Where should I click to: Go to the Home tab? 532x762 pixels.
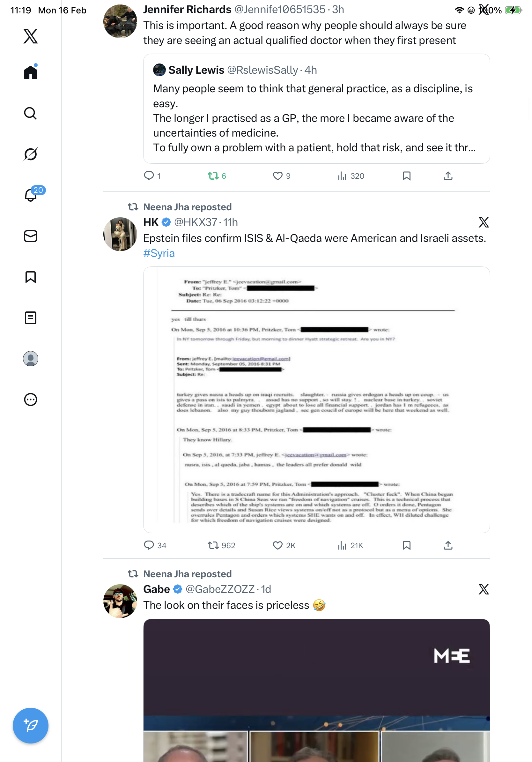[x=31, y=72]
